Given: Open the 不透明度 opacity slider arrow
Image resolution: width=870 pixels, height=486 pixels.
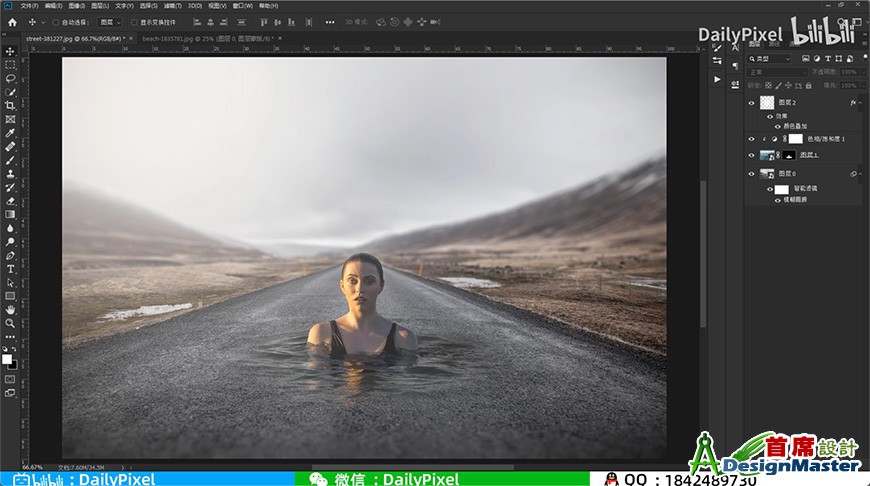Looking at the screenshot, I should [862, 72].
